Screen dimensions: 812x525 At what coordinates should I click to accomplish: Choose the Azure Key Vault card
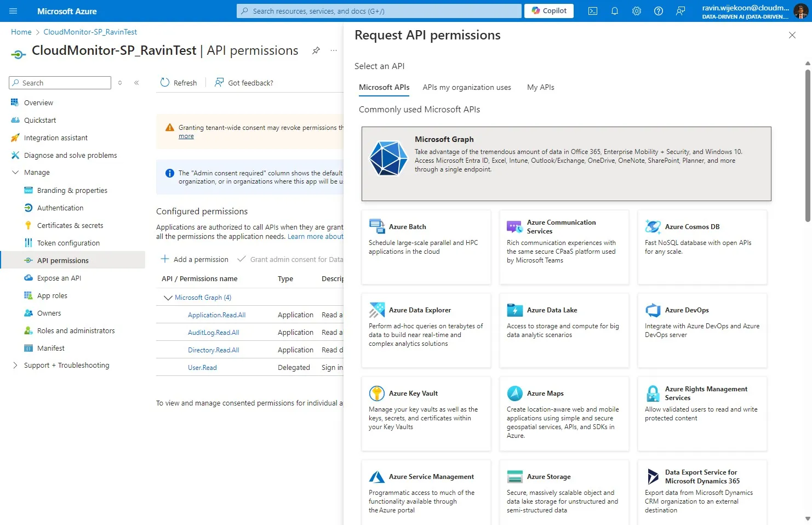426,414
